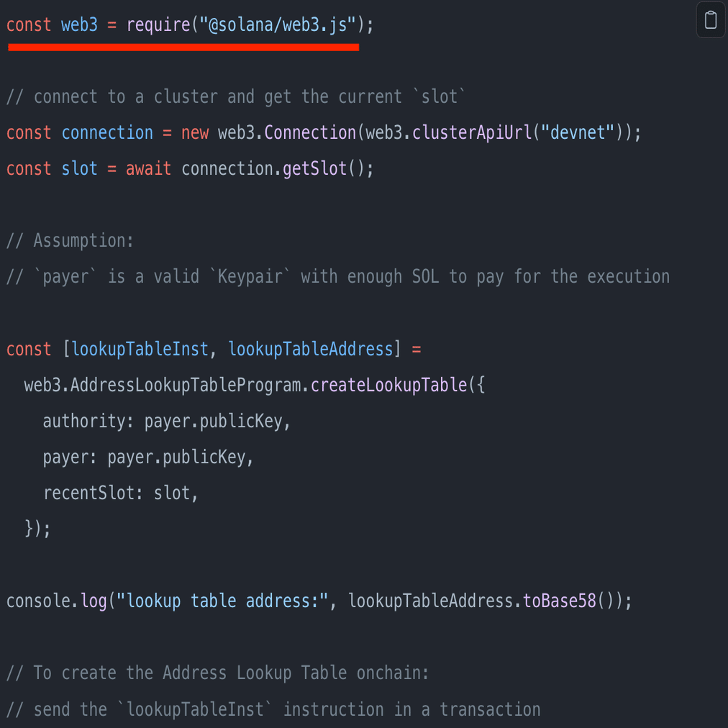Click the copy code clipboard icon
This screenshot has height=728, width=728.
(x=710, y=20)
